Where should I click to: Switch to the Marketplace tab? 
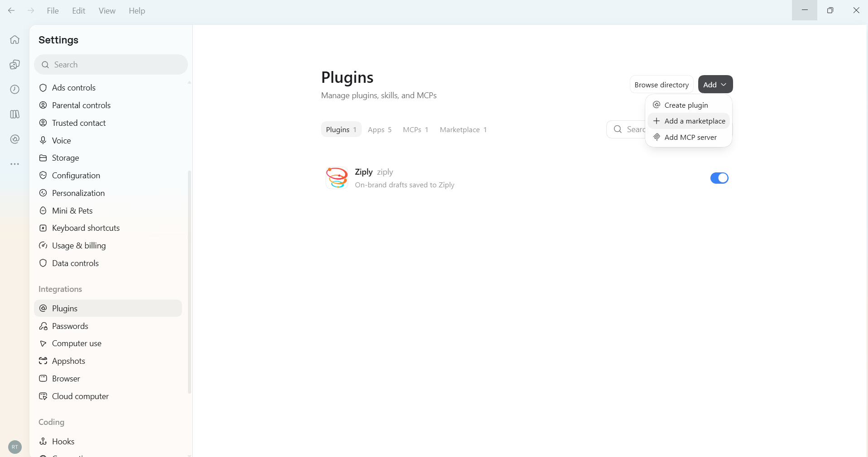463,129
